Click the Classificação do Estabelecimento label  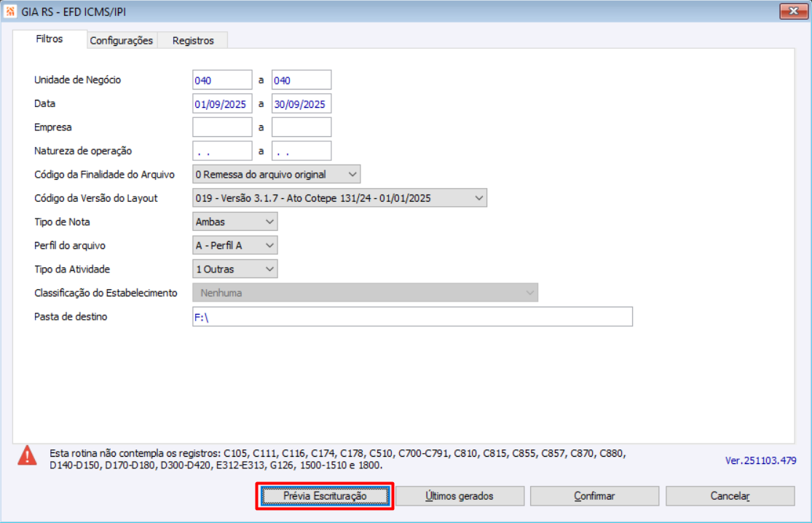106,293
